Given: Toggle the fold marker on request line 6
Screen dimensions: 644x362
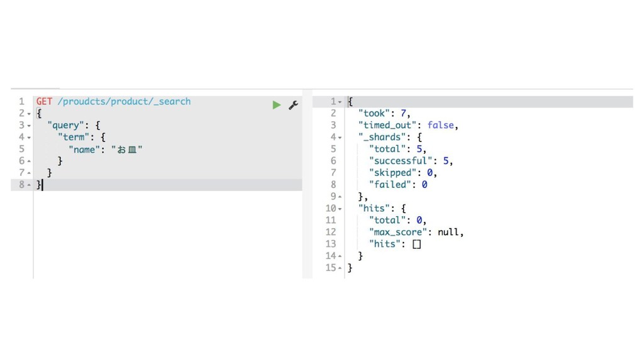Looking at the screenshot, I should pyautogui.click(x=29, y=162).
